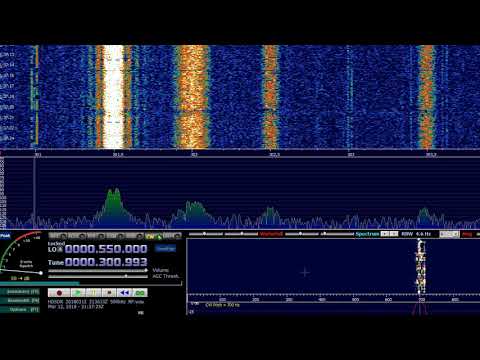Select the USB mode button
The image size is (480, 360).
(135, 236)
